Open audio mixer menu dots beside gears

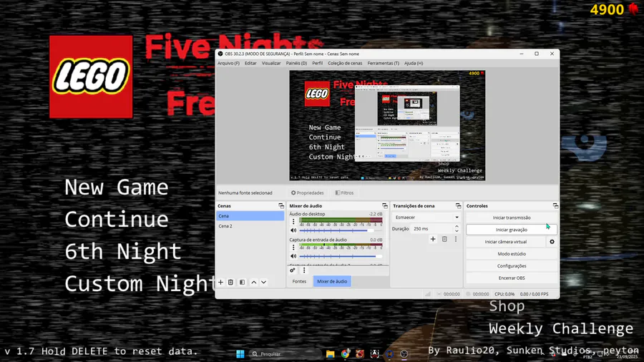[304, 270]
